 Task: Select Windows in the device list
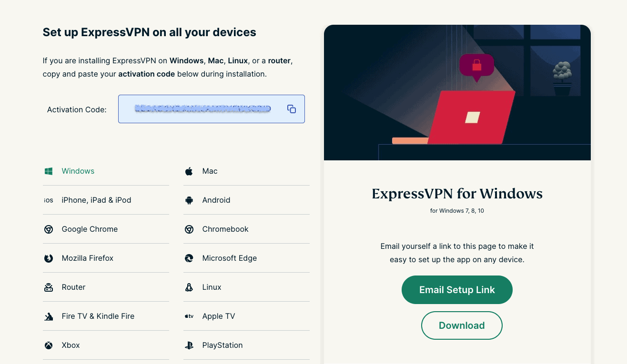106,171
